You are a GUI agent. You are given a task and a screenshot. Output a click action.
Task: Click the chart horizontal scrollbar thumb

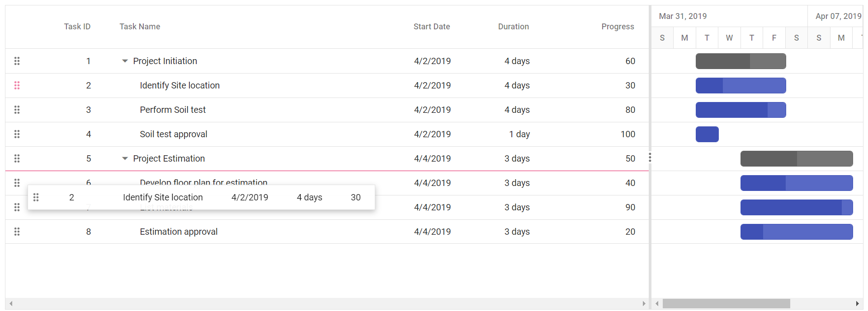click(726, 304)
